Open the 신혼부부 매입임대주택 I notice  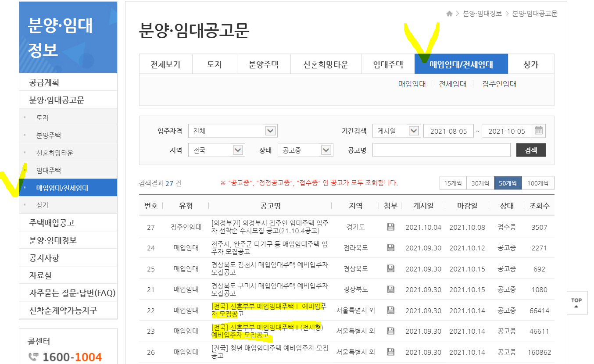(269, 310)
